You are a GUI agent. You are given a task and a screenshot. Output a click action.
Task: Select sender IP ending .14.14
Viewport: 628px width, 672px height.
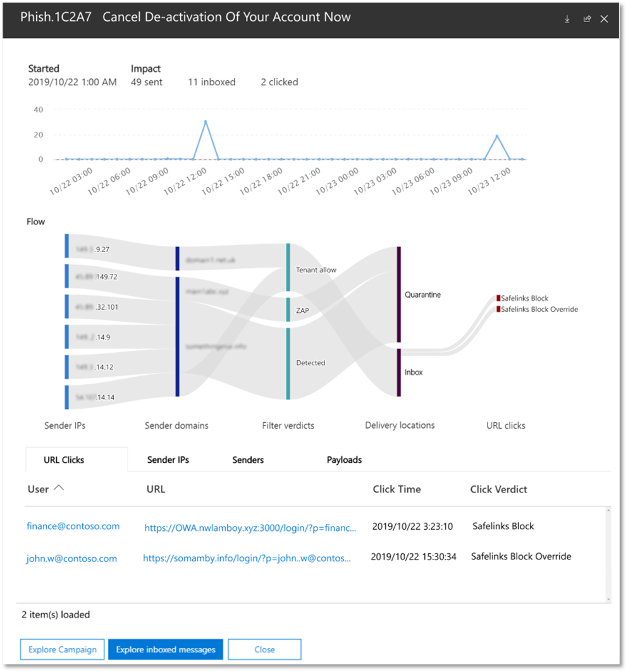tap(67, 397)
